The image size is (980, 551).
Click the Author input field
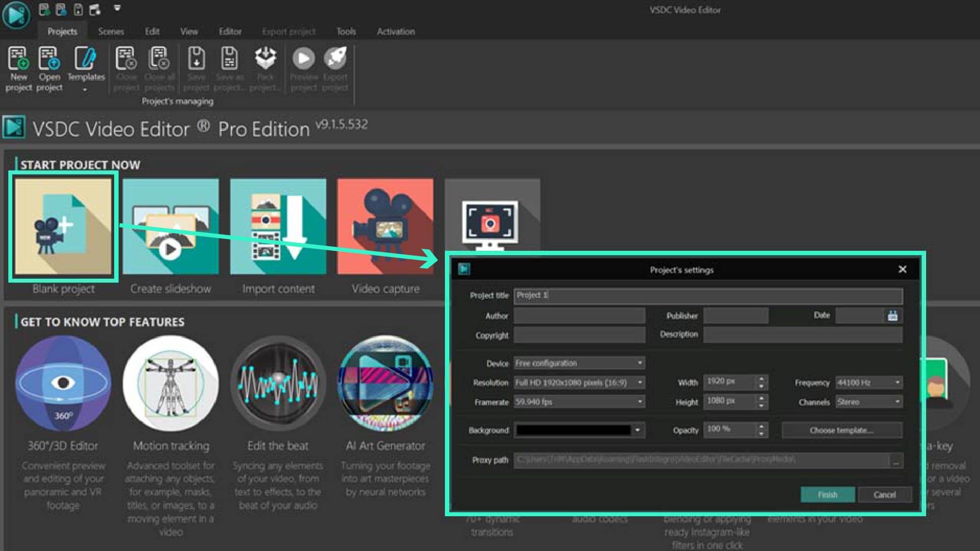[x=579, y=316]
